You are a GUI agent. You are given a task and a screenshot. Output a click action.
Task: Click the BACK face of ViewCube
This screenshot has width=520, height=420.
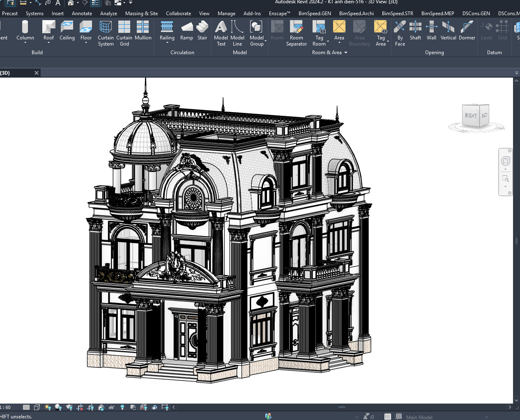click(485, 115)
